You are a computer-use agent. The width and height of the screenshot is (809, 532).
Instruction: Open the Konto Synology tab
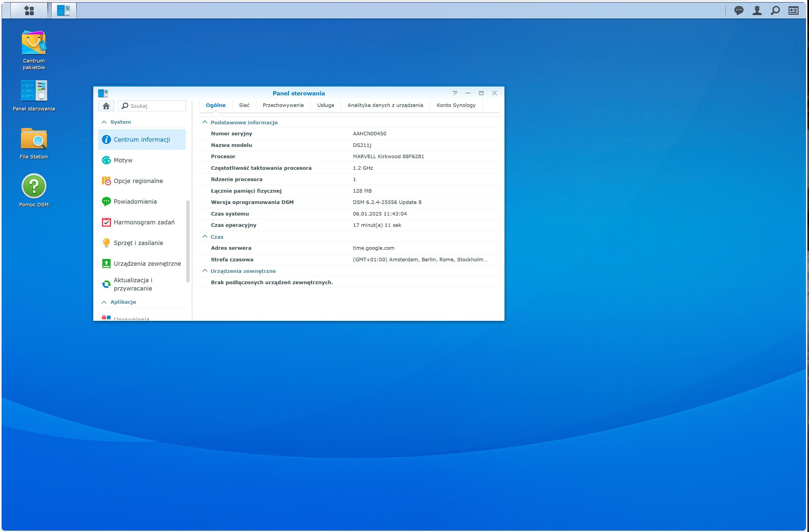click(x=456, y=105)
